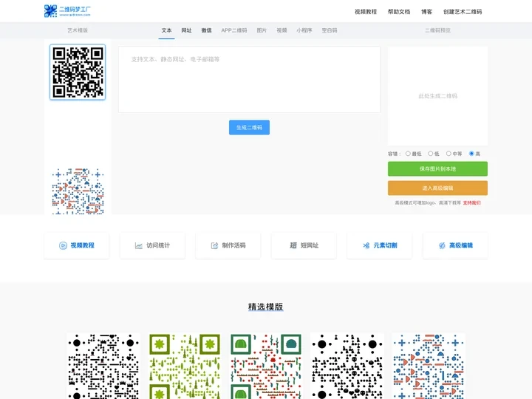Click the 制作活码 card label

coord(233,245)
